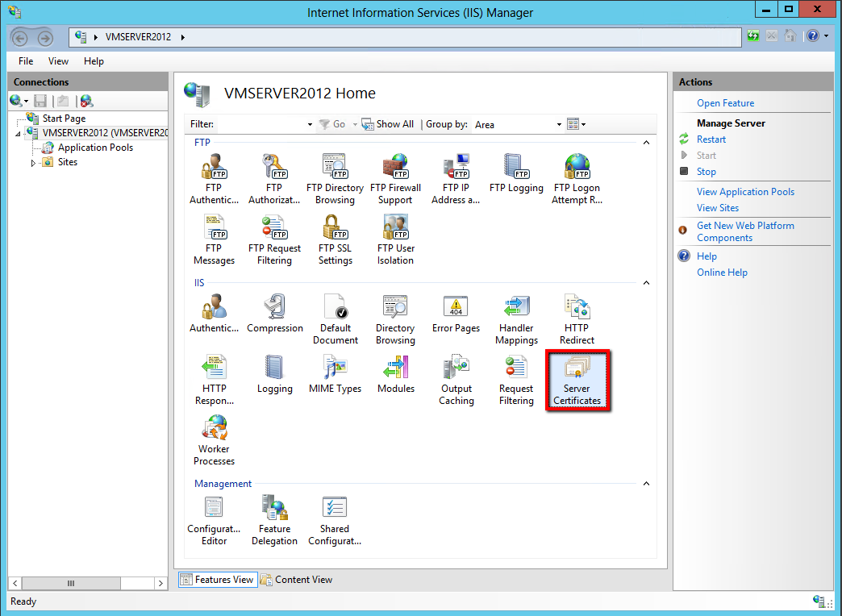This screenshot has width=842, height=616.
Task: Toggle the Show All filter option
Action: (x=388, y=124)
